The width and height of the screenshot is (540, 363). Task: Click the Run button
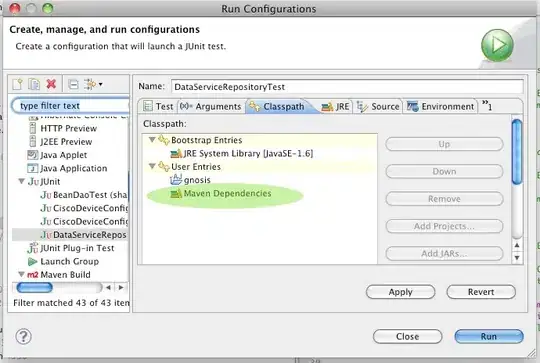point(489,336)
